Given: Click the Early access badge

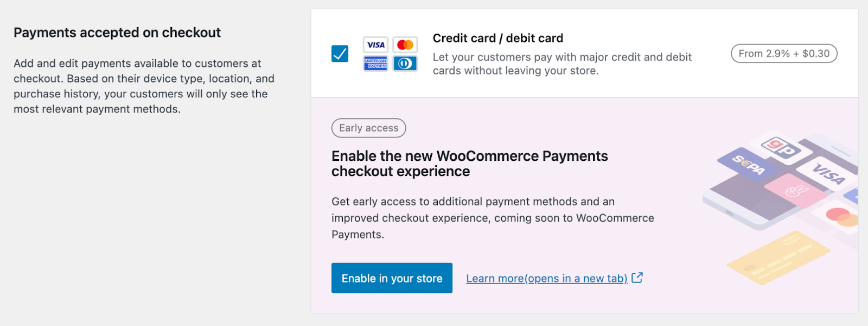Looking at the screenshot, I should (369, 128).
